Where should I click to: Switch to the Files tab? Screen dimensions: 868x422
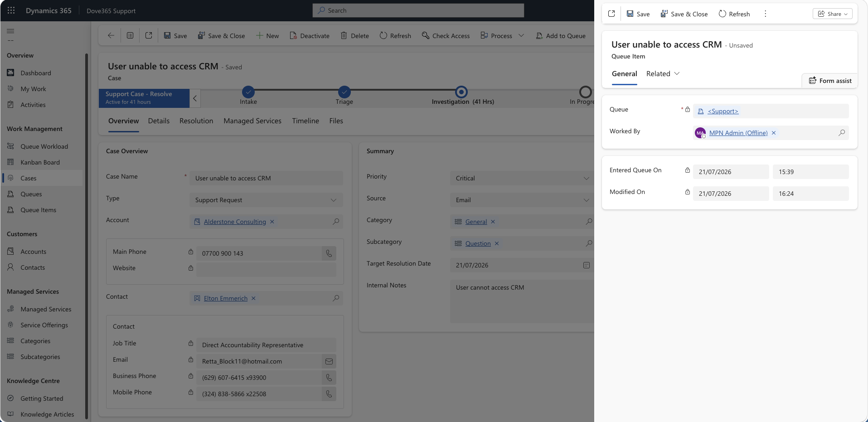coord(336,121)
